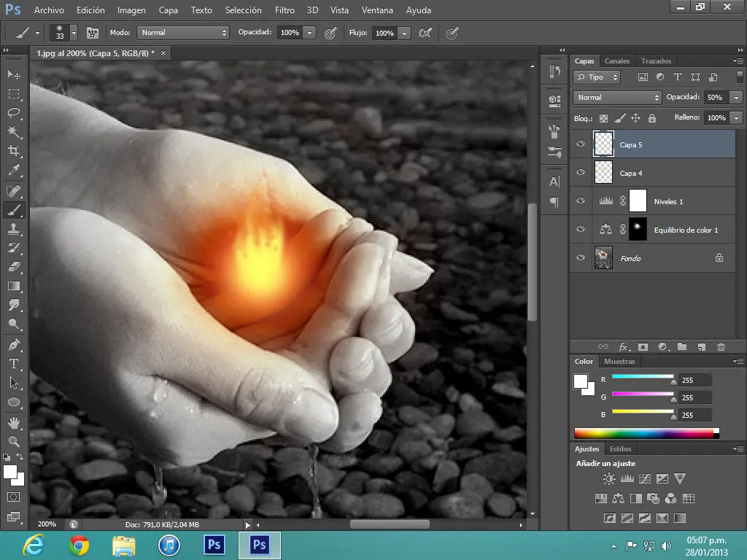Toggle the brush panel button

coord(93,33)
